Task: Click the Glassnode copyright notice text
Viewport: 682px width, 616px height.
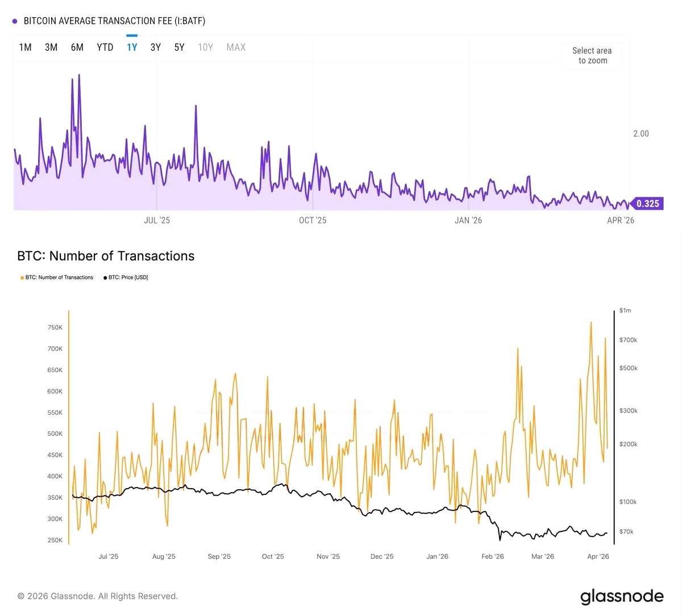Action: point(98,596)
